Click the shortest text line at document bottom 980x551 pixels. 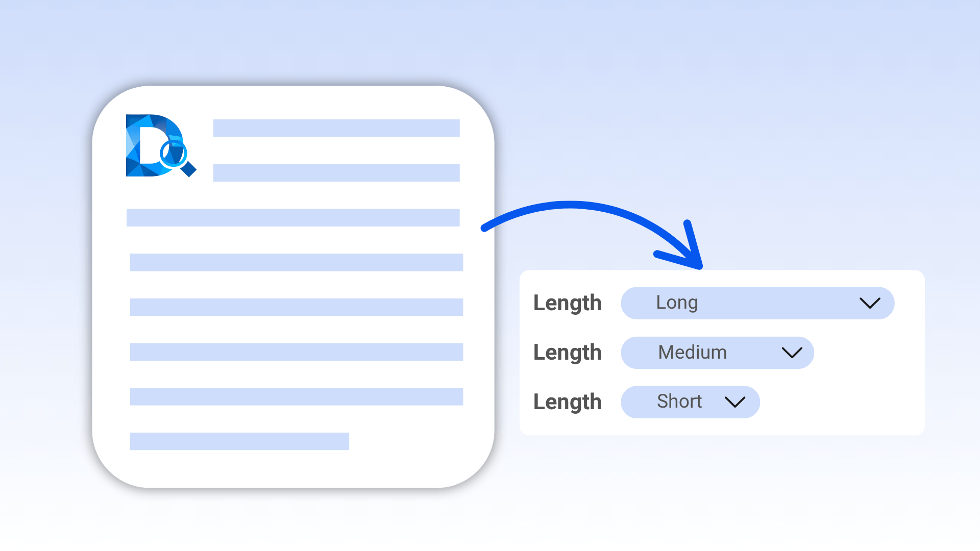[239, 441]
